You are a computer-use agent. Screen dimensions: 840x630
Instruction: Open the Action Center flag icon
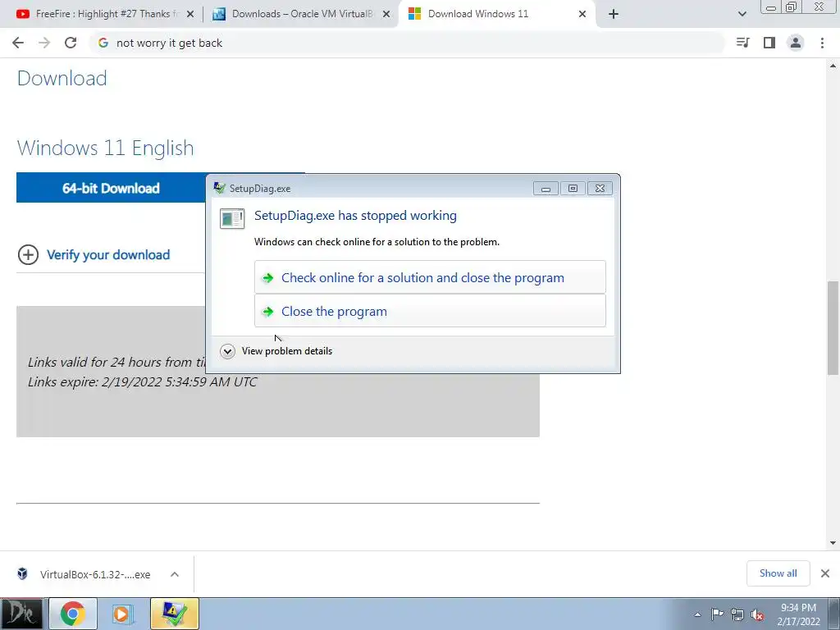coord(717,614)
